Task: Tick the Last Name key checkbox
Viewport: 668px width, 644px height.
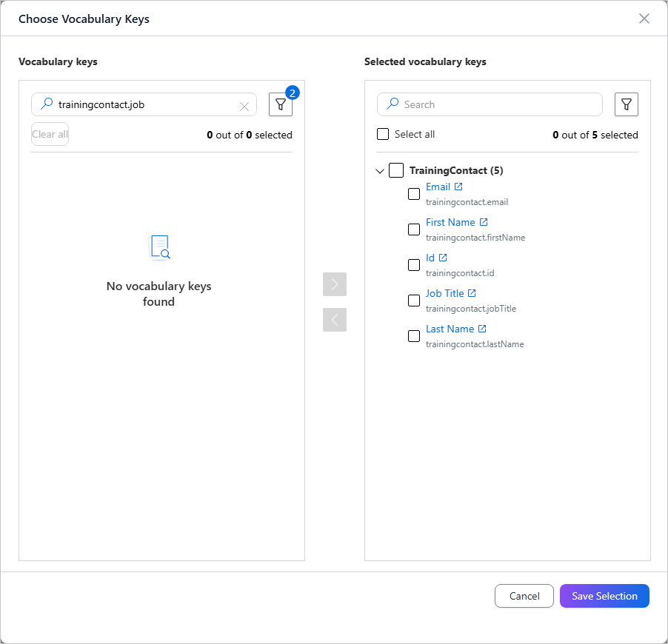Action: point(414,336)
